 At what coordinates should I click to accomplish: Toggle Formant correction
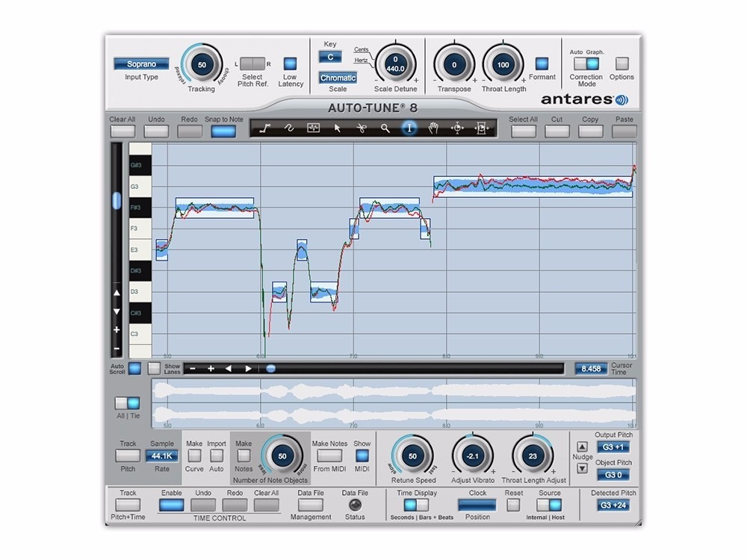pos(542,63)
